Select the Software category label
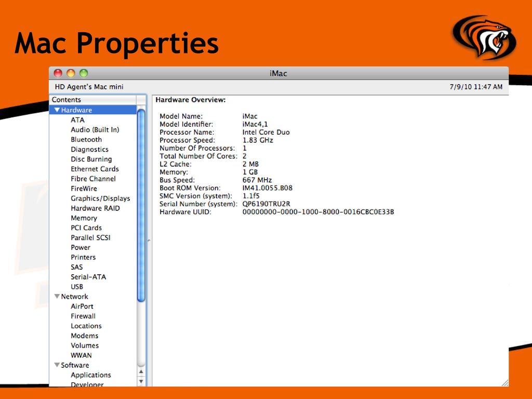Image resolution: width=532 pixels, height=399 pixels. tap(75, 365)
